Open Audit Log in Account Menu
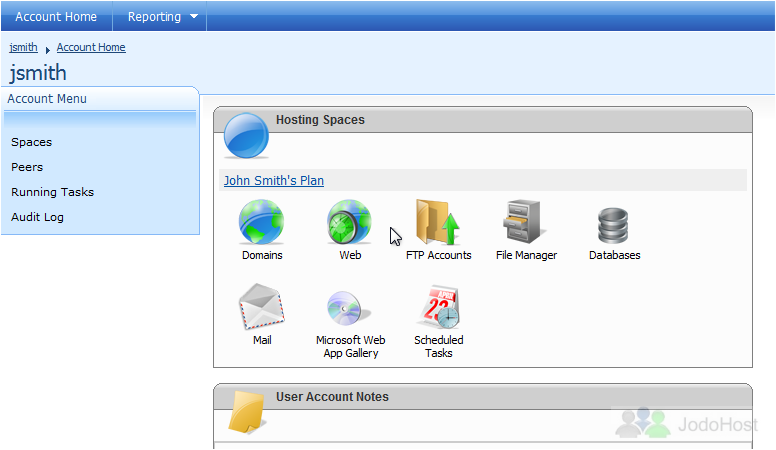The width and height of the screenshot is (776, 450). (x=37, y=217)
